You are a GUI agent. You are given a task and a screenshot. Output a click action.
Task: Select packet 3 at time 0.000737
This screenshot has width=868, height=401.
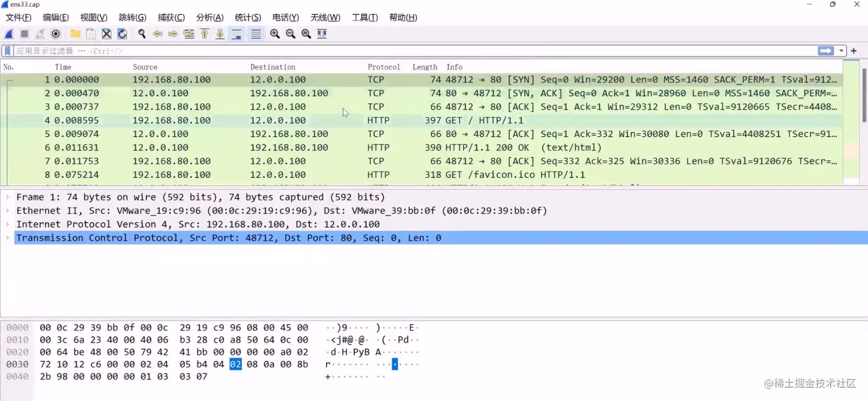pyautogui.click(x=422, y=107)
